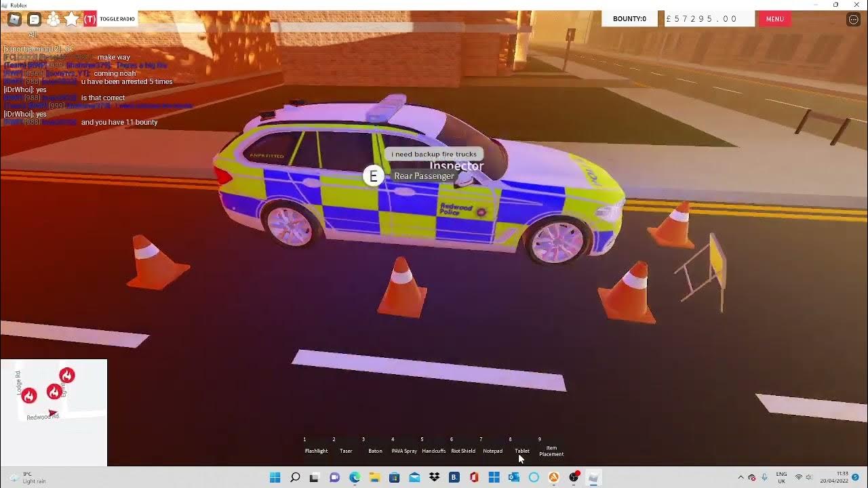Select Item Placement in hotbar
The width and height of the screenshot is (868, 488).
[x=551, y=447]
